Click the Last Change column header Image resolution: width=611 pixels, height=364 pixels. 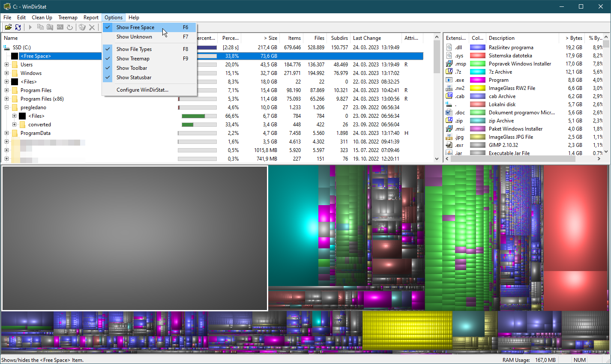click(367, 38)
